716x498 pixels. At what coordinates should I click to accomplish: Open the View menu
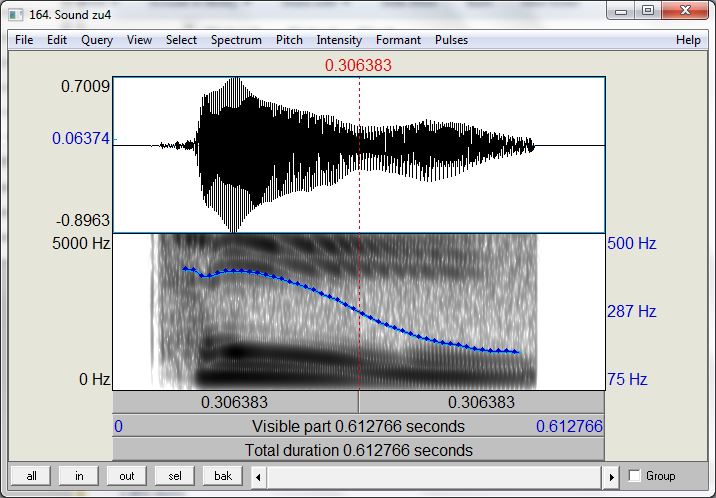click(139, 40)
